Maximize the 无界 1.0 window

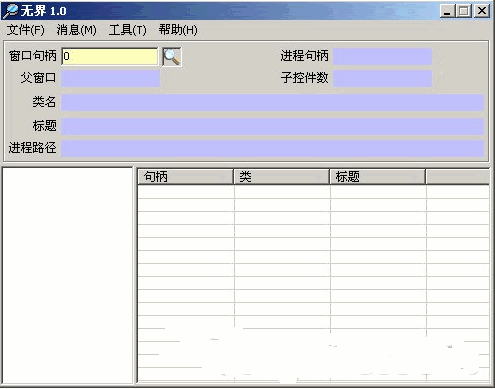464,11
